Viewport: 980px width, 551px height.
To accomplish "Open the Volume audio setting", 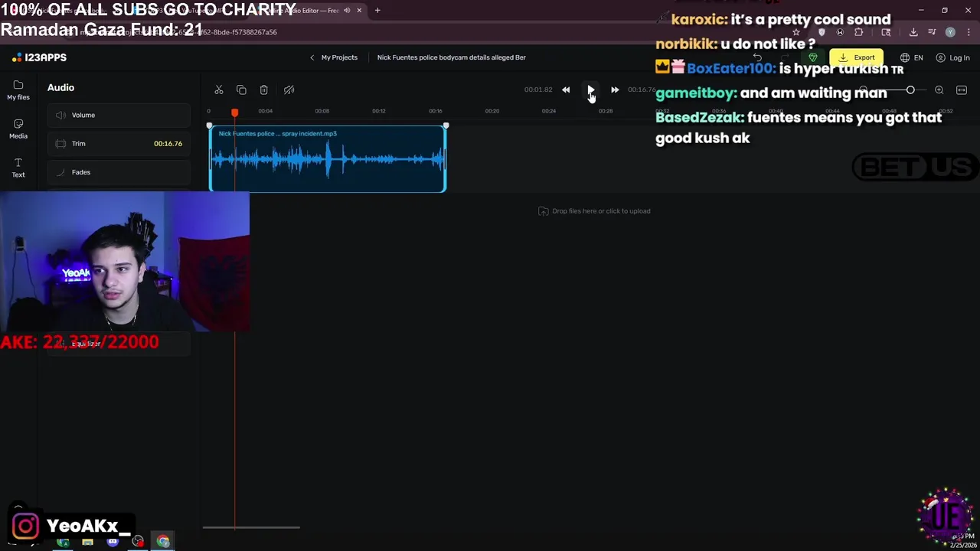I will click(x=119, y=115).
